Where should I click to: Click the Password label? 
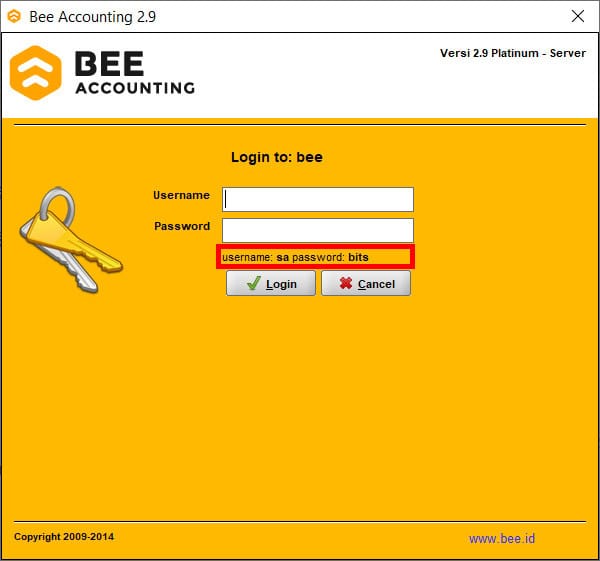coord(181,226)
